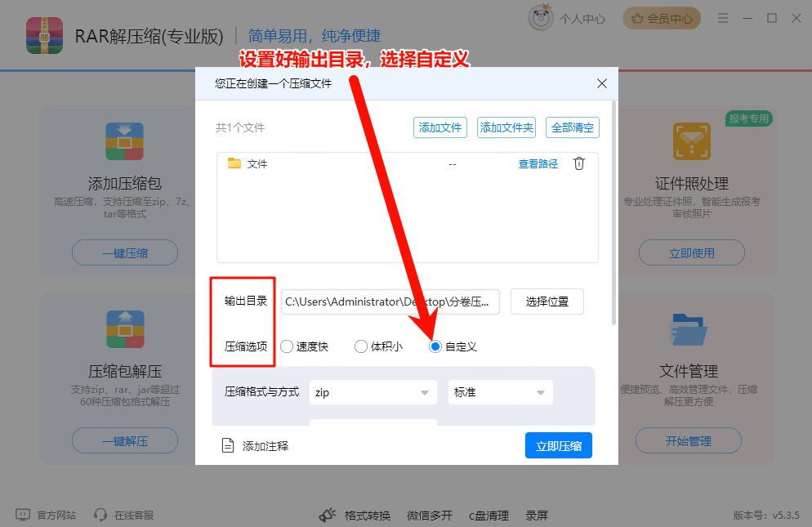Open 查看路径 link for the file
The image size is (812, 527).
tap(538, 163)
